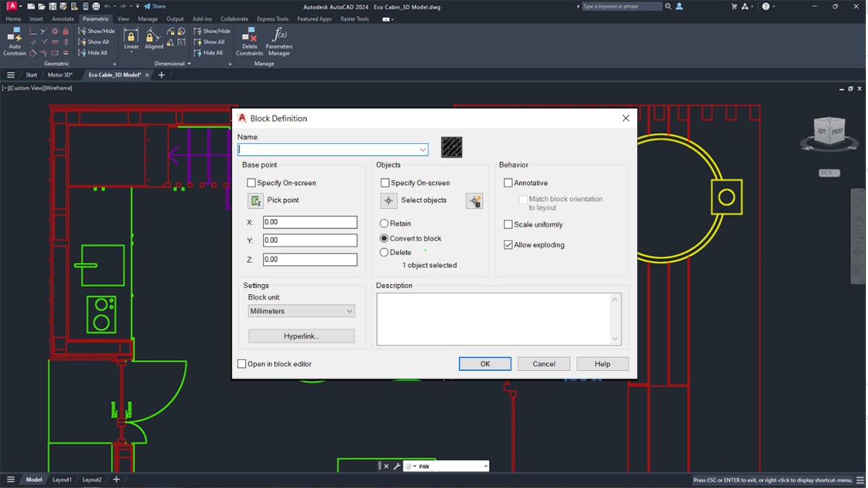The width and height of the screenshot is (868, 488).
Task: Click the New drawing icon in quick access toolbar
Action: click(30, 7)
